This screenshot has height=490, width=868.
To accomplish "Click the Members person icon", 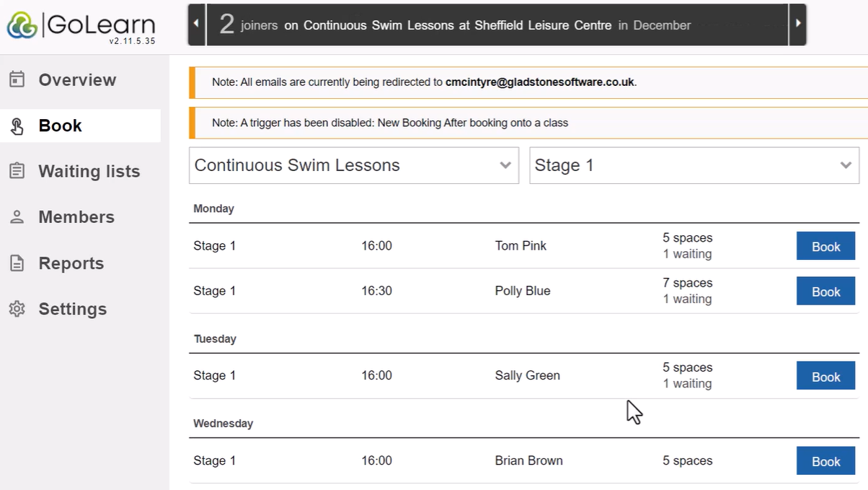I will (17, 216).
